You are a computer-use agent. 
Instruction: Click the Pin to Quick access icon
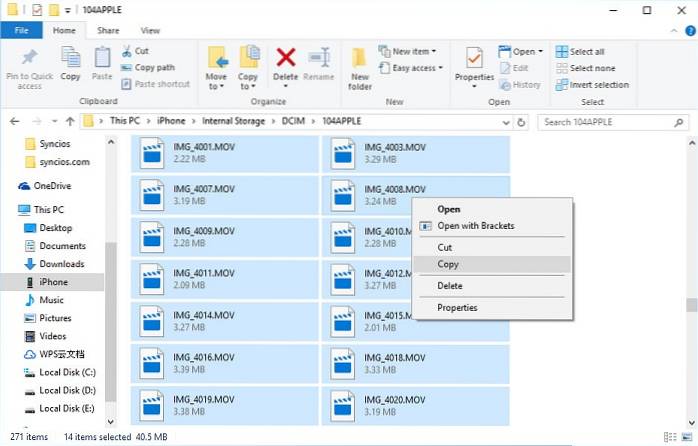[28, 59]
